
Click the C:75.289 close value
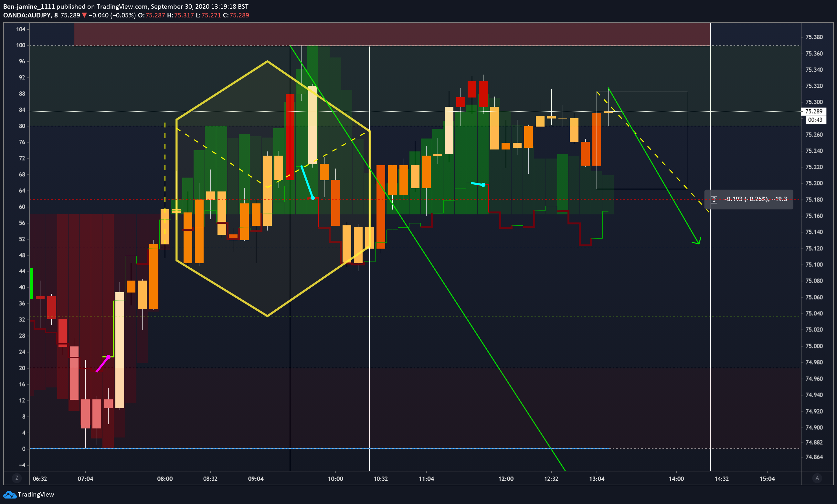tap(236, 15)
